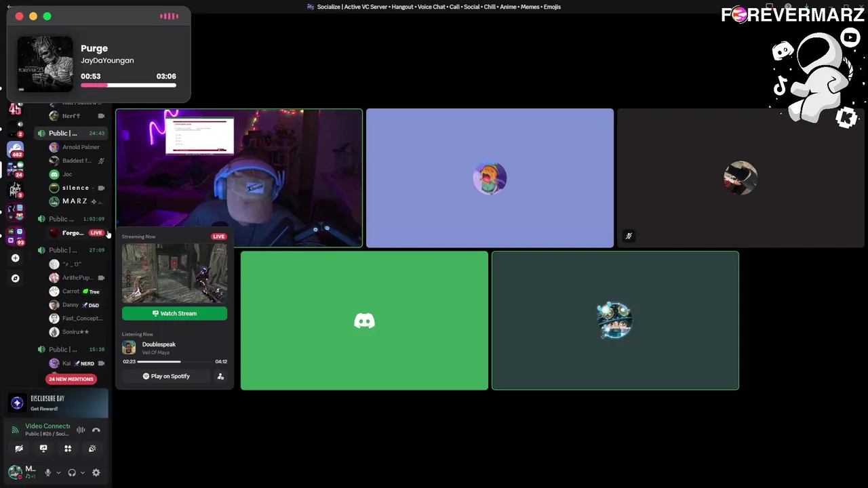Viewport: 868px width, 488px height.
Task: Click the pink audio bars icon in music widget
Action: pyautogui.click(x=169, y=16)
